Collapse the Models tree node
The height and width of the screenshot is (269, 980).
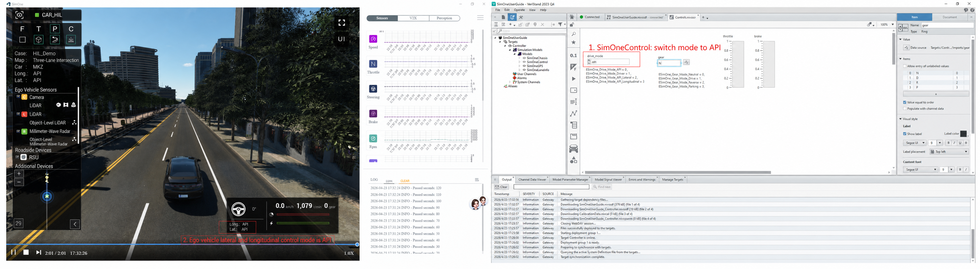click(x=515, y=54)
